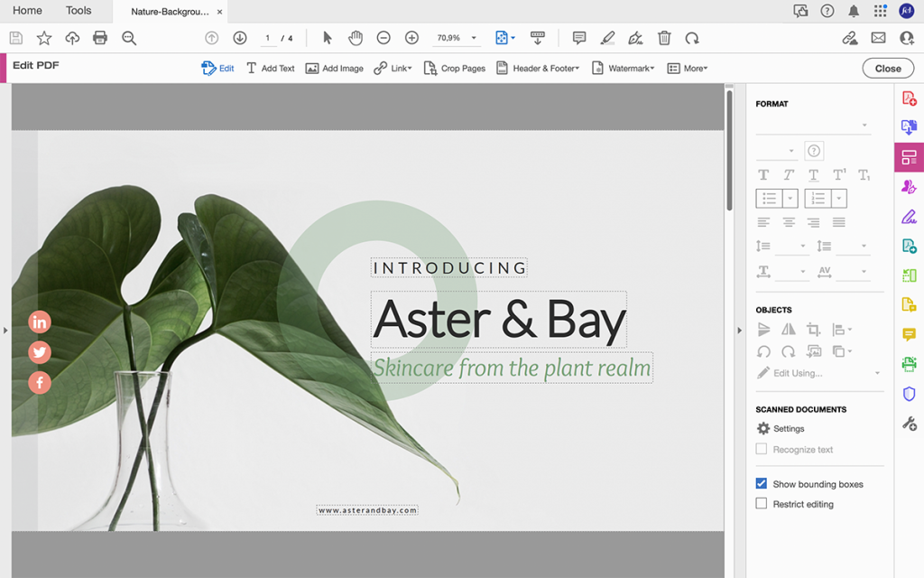Select the Add Text tool
The height and width of the screenshot is (578, 924).
pyautogui.click(x=270, y=68)
